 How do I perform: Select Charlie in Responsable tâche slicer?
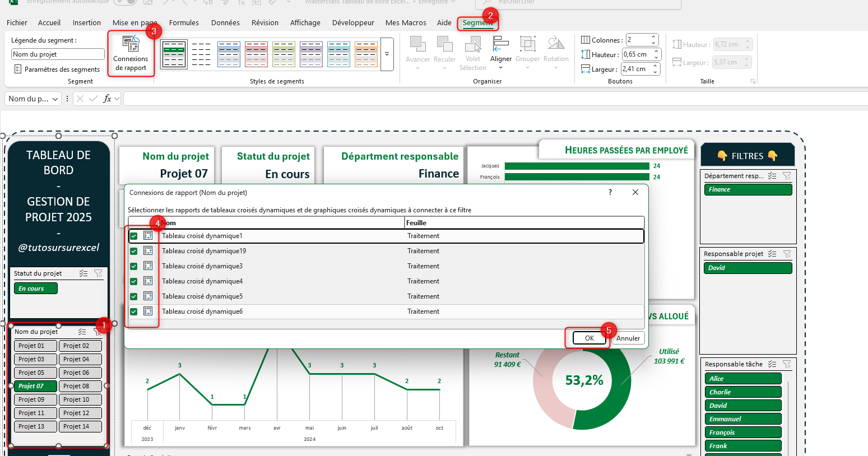pos(742,392)
